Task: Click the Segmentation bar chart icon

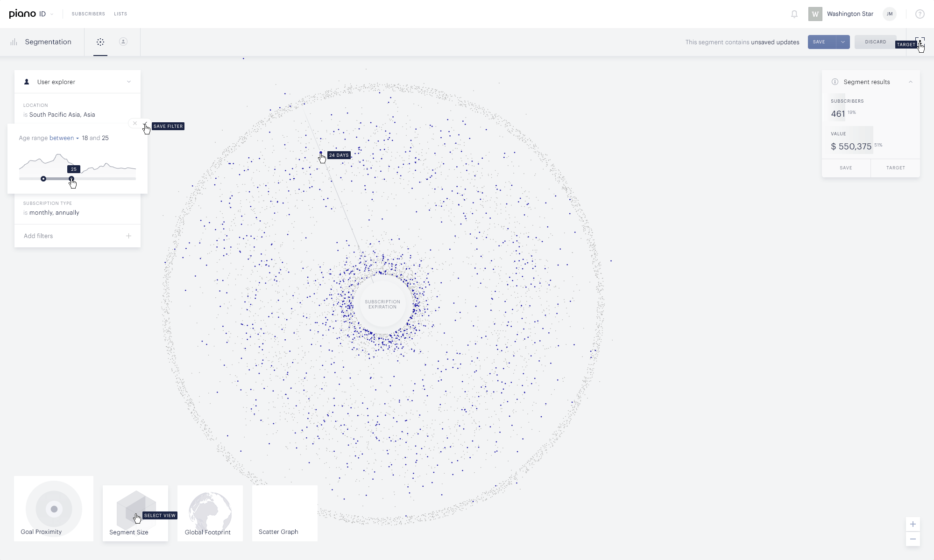Action: click(14, 42)
